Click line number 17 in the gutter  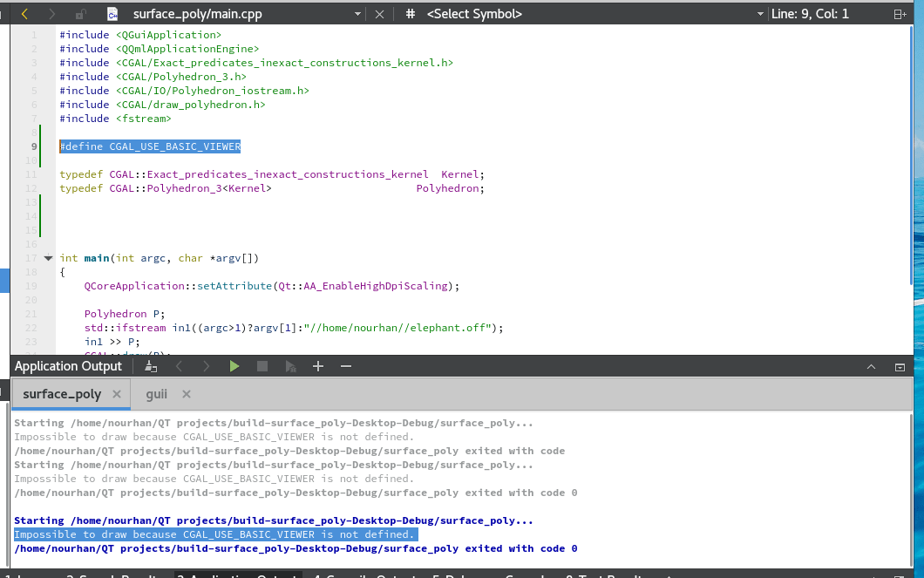31,258
